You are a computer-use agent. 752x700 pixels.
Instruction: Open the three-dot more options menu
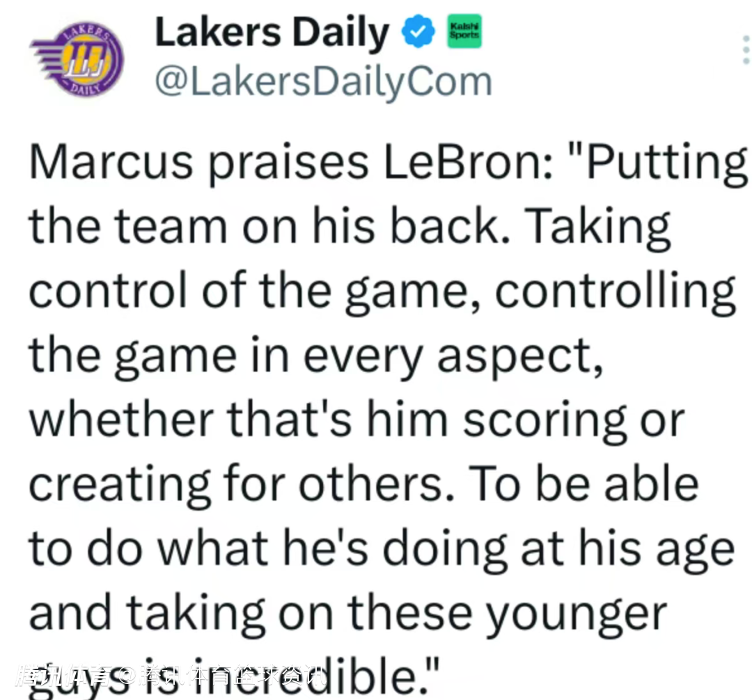coord(744,51)
